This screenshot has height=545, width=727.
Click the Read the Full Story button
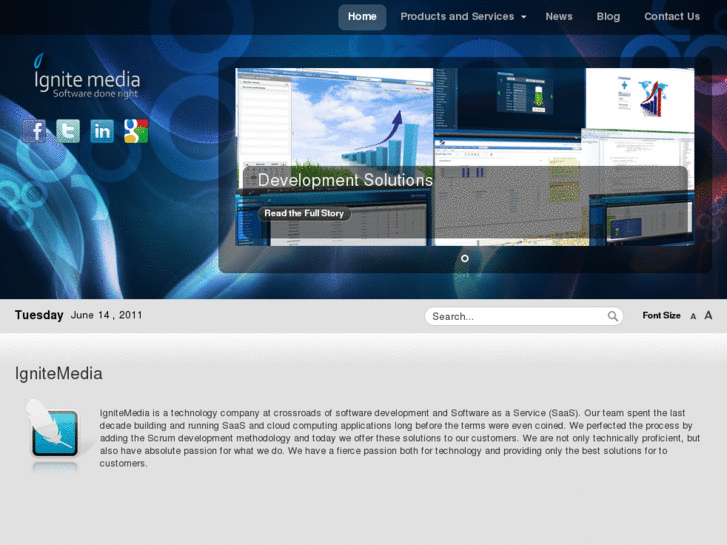click(x=304, y=213)
